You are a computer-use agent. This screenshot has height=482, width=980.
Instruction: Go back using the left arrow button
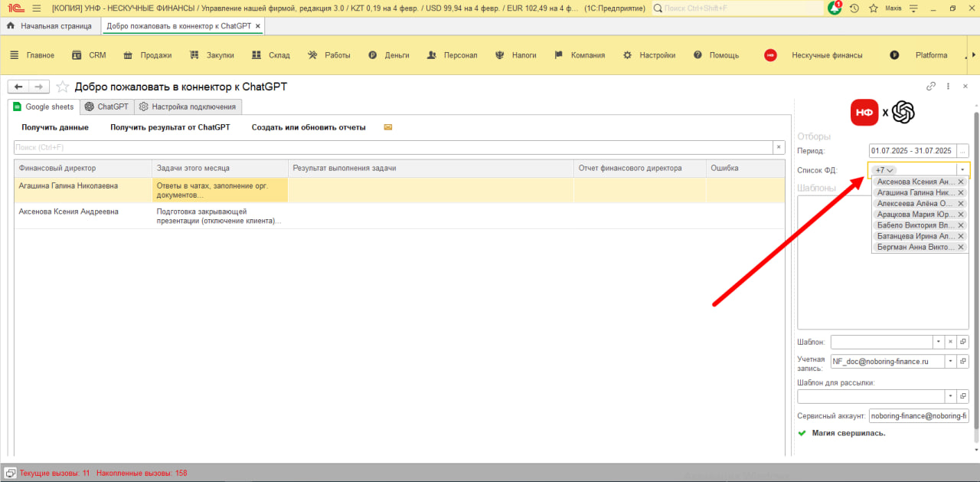[x=18, y=87]
